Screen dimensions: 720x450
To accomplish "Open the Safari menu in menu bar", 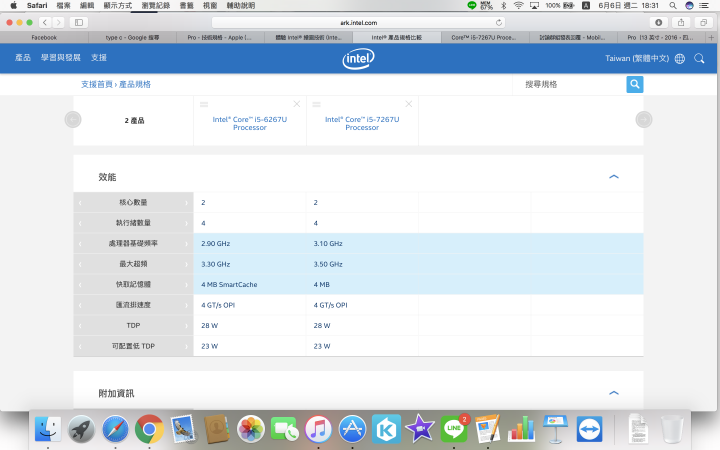I will click(37, 6).
